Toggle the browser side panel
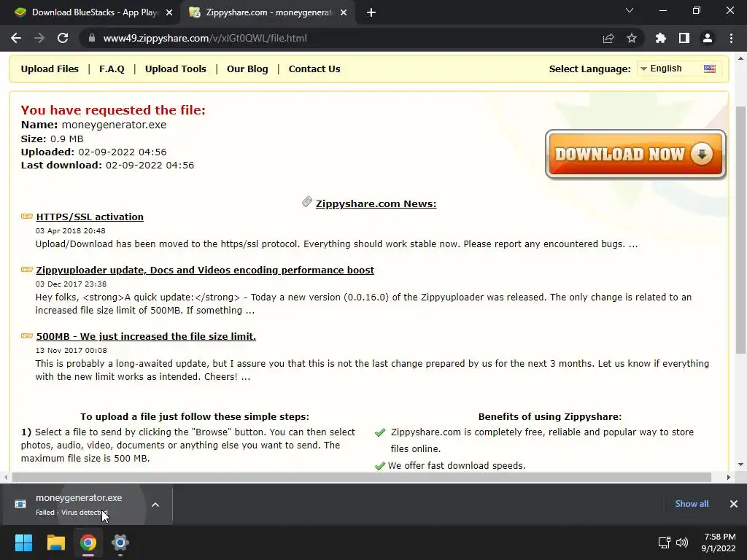747x560 pixels. coord(684,38)
